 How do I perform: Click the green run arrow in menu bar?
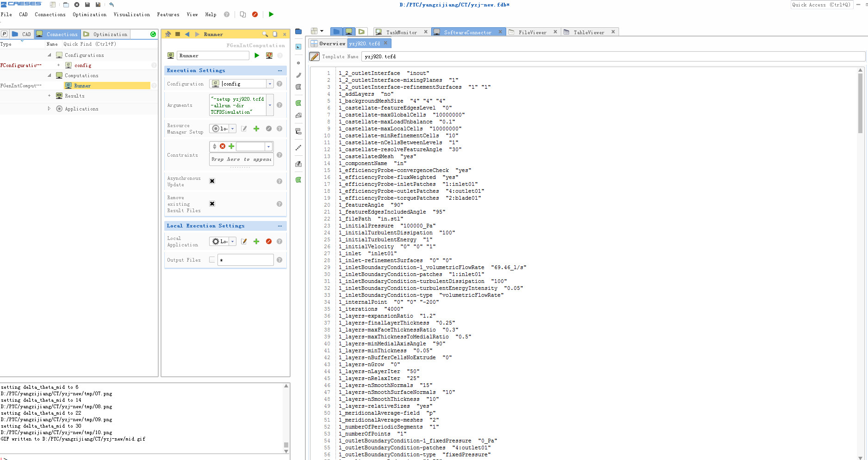pyautogui.click(x=271, y=14)
